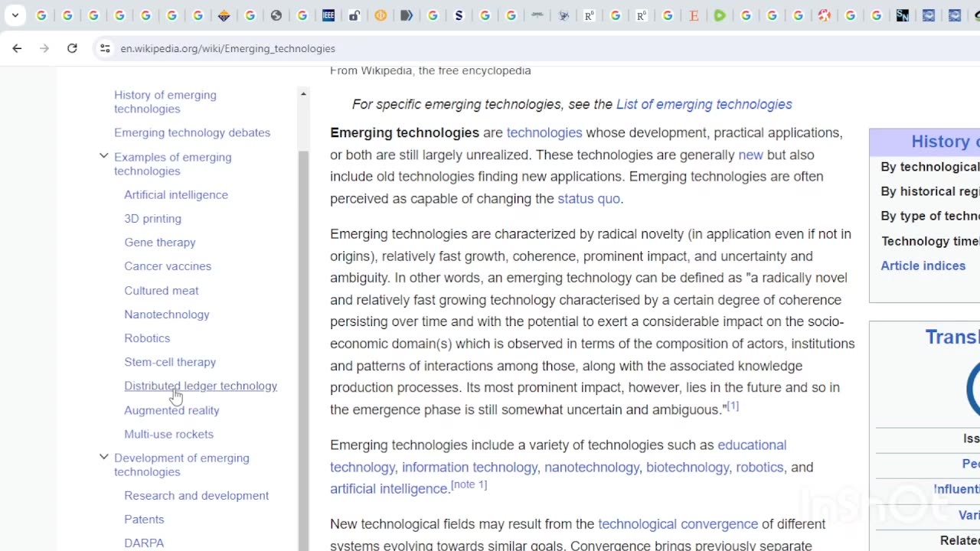The height and width of the screenshot is (551, 980).
Task: Switch to the tab with blue arrow icon
Action: coord(407,15)
